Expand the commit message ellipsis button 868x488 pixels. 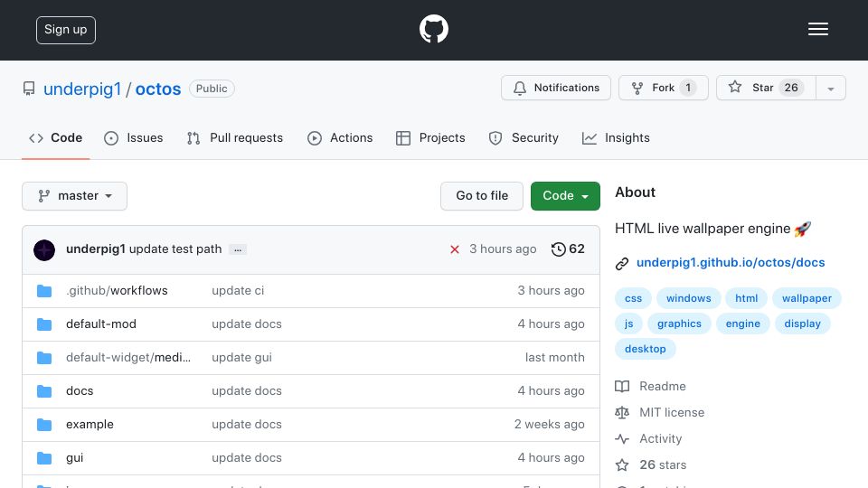click(x=238, y=249)
